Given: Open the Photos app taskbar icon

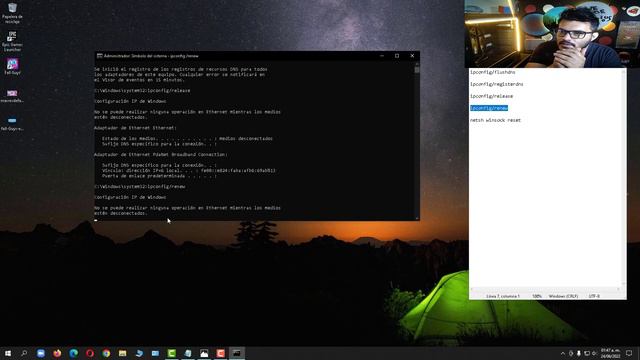Looking at the screenshot, I should (204, 353).
